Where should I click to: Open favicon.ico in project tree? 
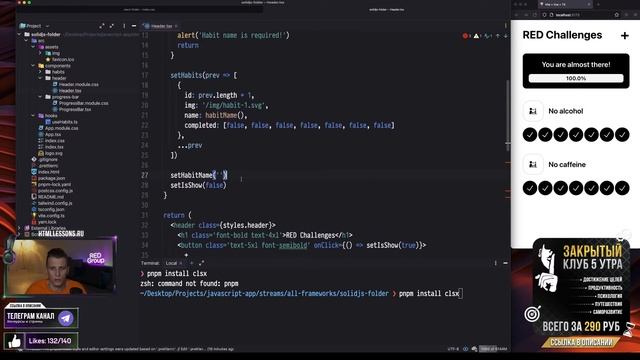60,60
